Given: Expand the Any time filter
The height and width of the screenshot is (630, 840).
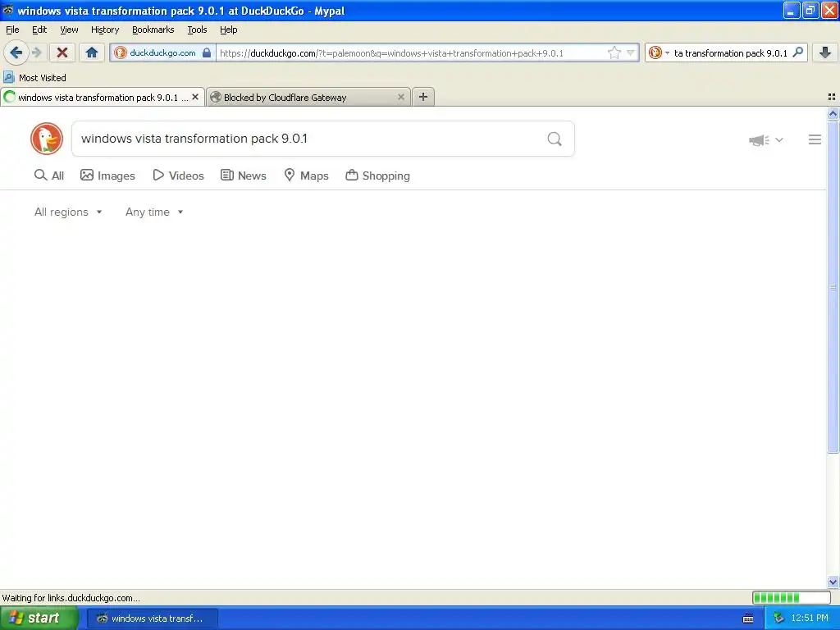Looking at the screenshot, I should click(154, 212).
